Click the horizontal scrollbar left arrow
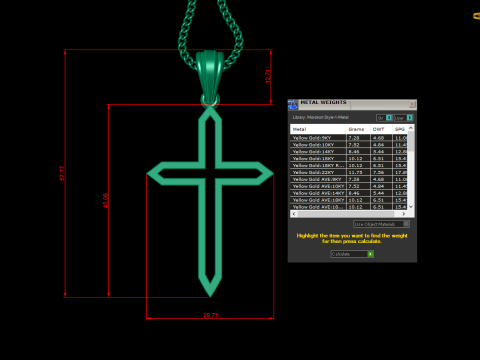Screen dimensions: 480x360 click(x=294, y=214)
